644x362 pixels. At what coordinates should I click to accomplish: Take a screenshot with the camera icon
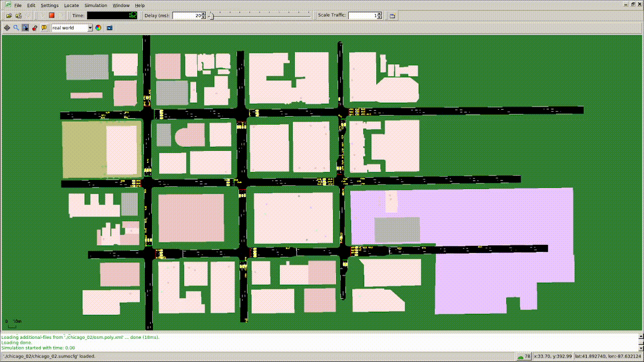tap(109, 28)
